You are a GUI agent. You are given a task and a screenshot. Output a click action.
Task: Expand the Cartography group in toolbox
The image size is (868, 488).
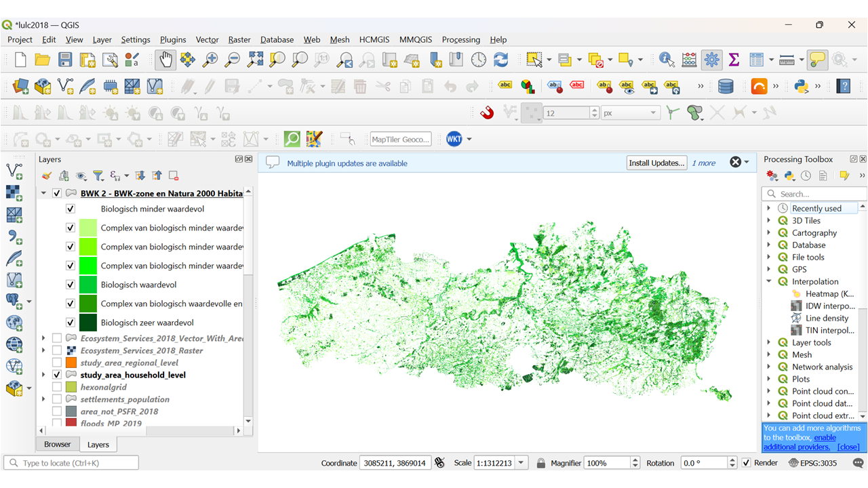(769, 232)
